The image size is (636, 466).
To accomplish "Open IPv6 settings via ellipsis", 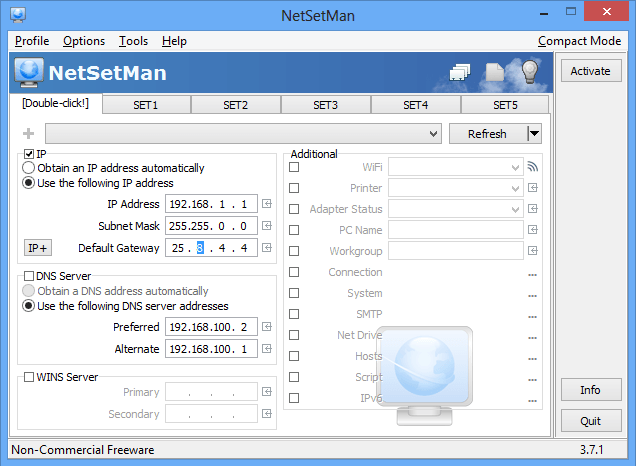I will pos(533,401).
